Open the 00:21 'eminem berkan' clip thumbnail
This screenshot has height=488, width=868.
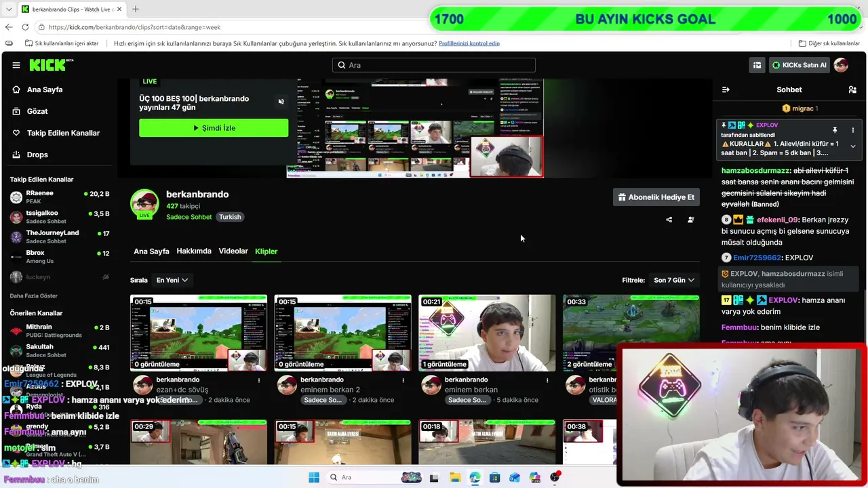point(487,333)
